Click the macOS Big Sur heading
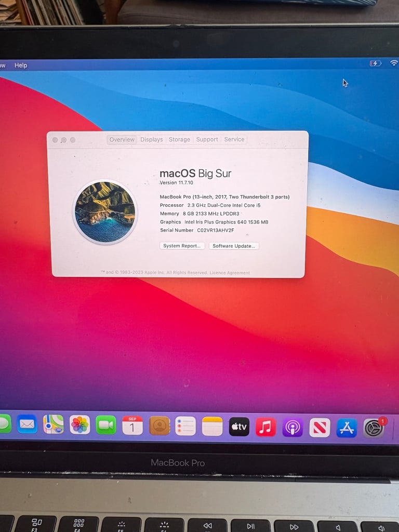Viewport: 399px width, 532px height. (195, 174)
